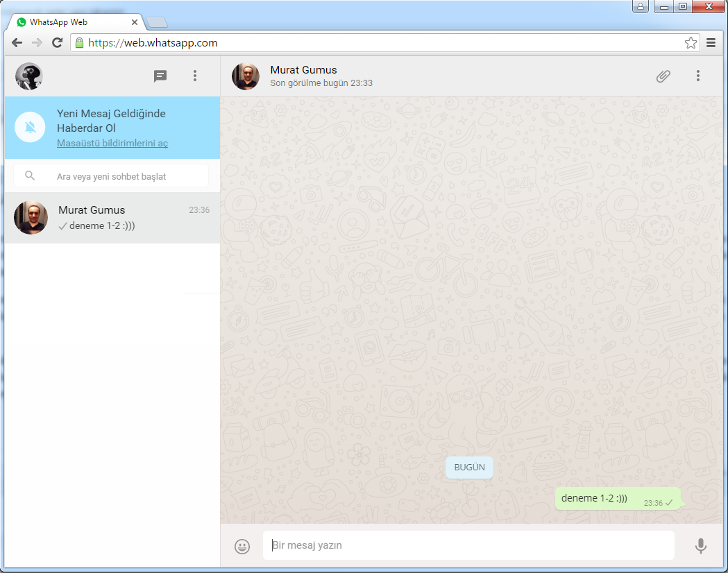Screen dimensions: 728x573
Task: Open the chat options three-dot menu
Action: coord(698,76)
